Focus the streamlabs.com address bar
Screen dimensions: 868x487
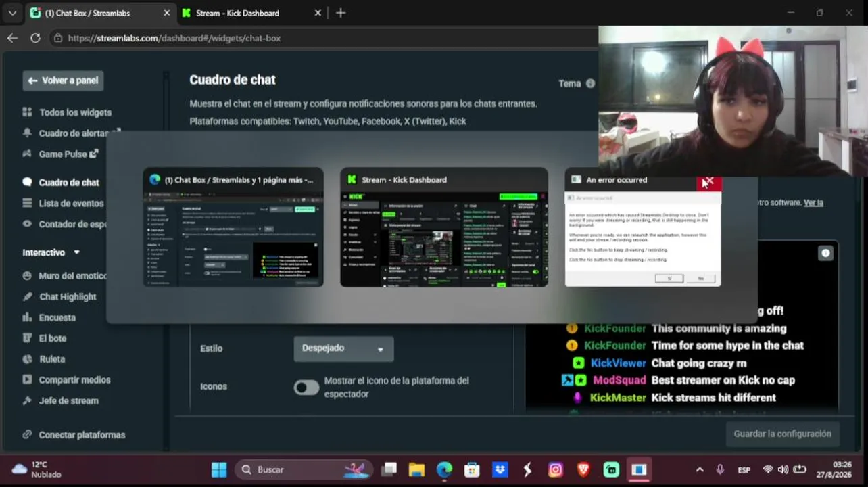324,38
